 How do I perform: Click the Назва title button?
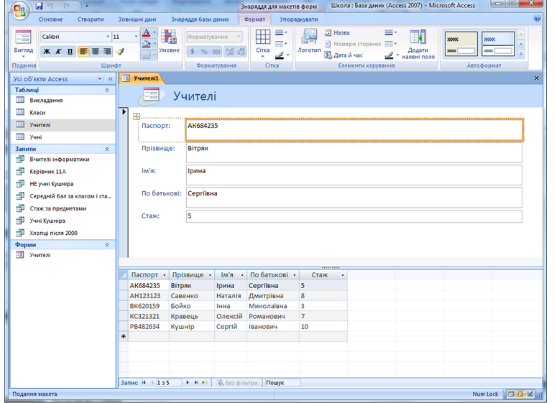337,33
